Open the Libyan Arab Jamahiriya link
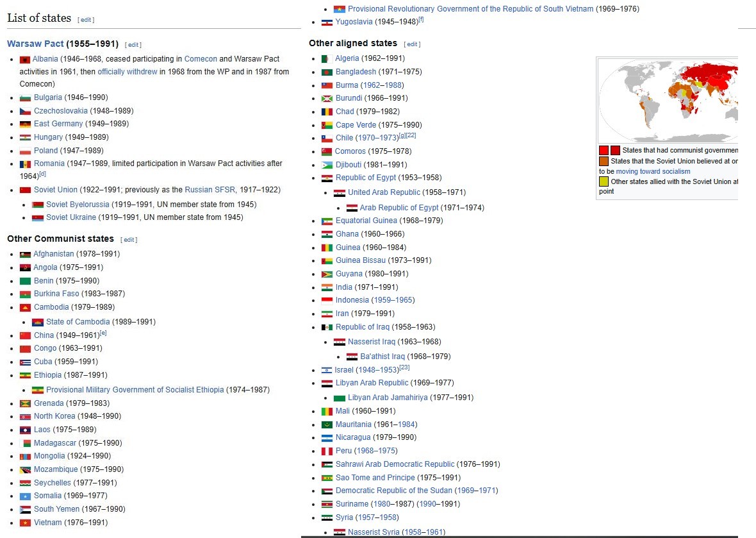 tap(388, 398)
